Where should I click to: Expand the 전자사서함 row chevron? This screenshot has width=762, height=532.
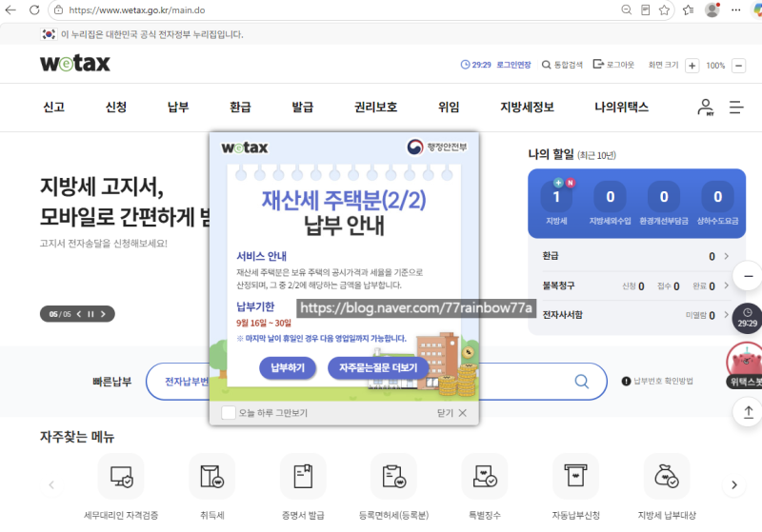tap(727, 315)
